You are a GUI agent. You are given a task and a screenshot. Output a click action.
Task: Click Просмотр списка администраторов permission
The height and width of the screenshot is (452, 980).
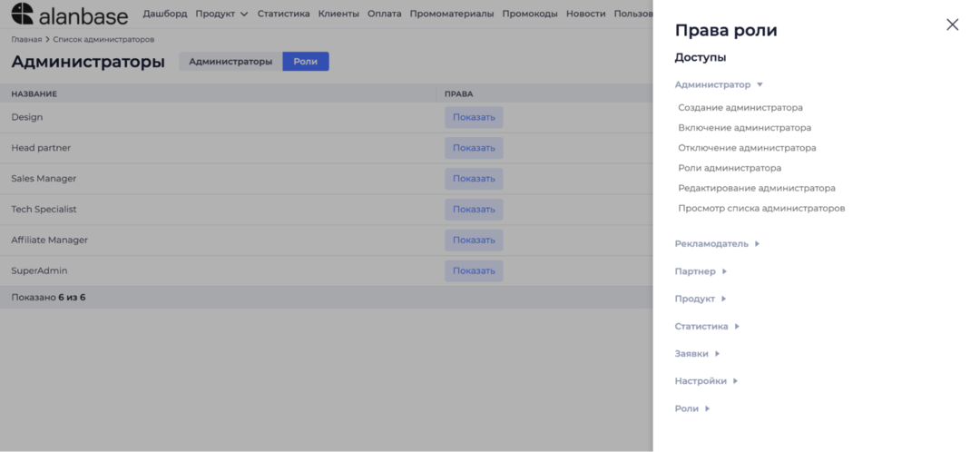(x=762, y=208)
